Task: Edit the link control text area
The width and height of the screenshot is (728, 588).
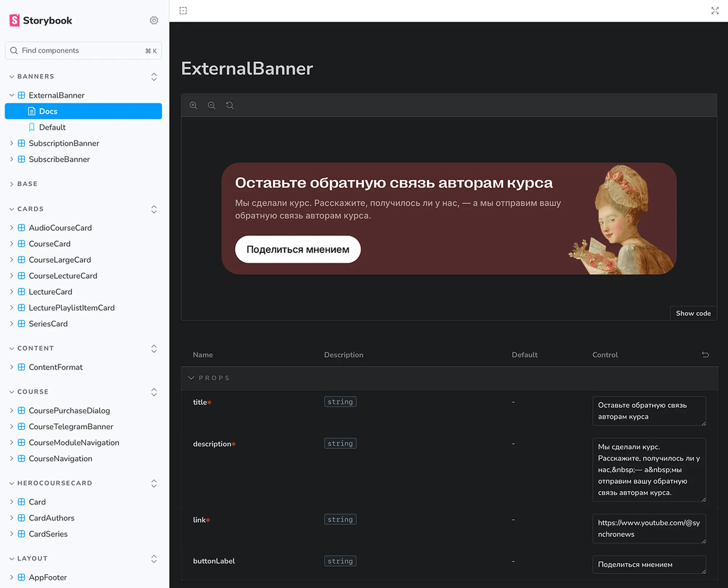Action: tap(649, 529)
